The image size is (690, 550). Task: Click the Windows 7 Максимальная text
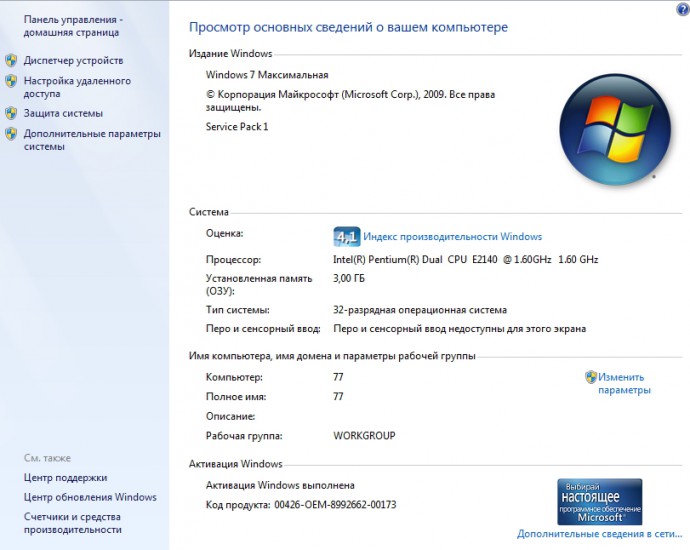[x=267, y=75]
